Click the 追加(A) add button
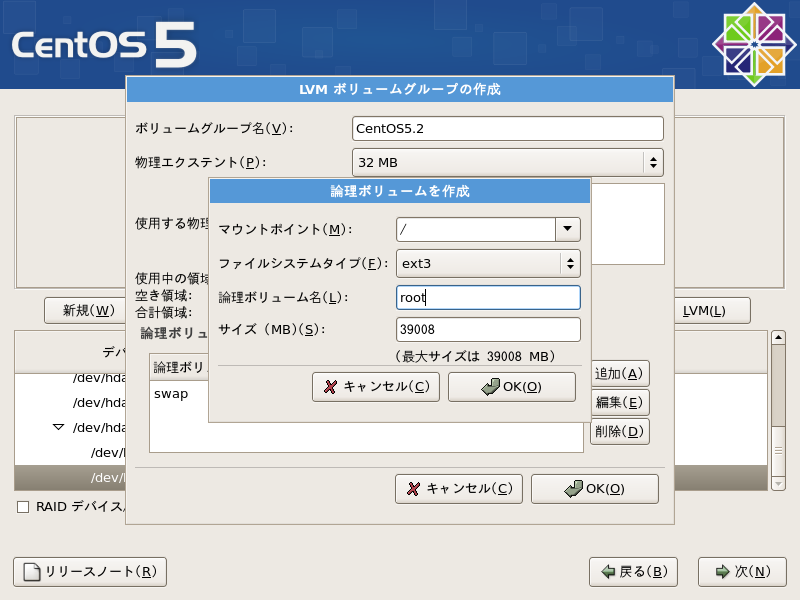The width and height of the screenshot is (800, 600). click(x=619, y=373)
